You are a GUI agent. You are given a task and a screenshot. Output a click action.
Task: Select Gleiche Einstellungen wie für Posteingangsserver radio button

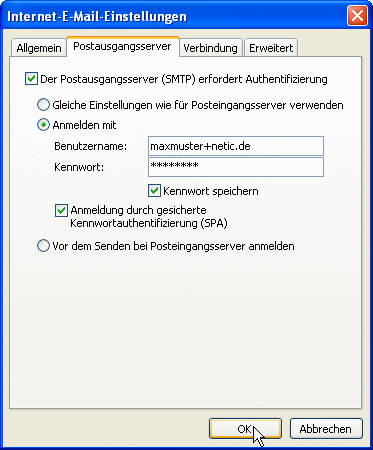click(x=43, y=105)
